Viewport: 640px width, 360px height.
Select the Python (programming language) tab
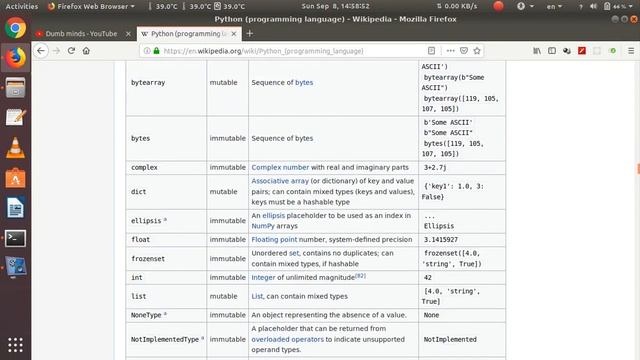pos(188,34)
